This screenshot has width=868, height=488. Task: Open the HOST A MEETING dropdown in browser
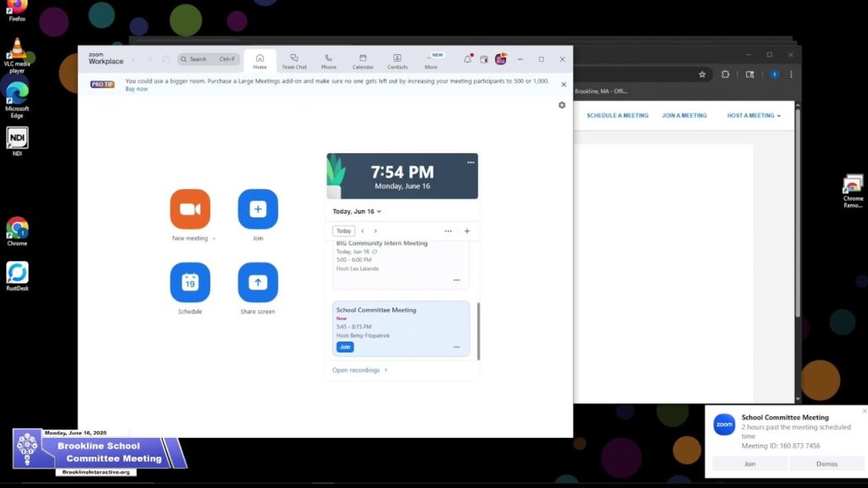(754, 115)
